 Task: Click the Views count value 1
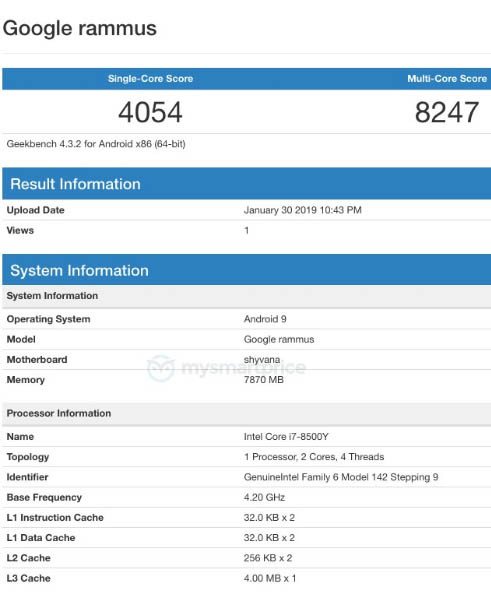[246, 230]
